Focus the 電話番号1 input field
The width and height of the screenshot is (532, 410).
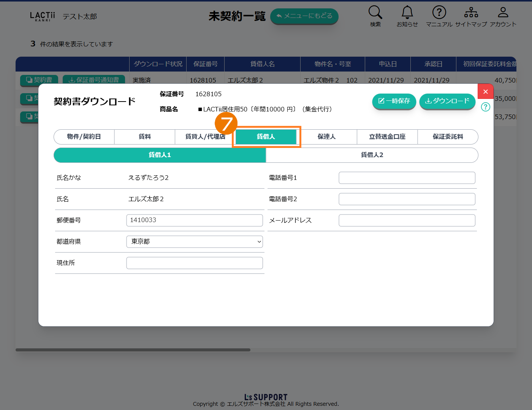[x=407, y=178]
